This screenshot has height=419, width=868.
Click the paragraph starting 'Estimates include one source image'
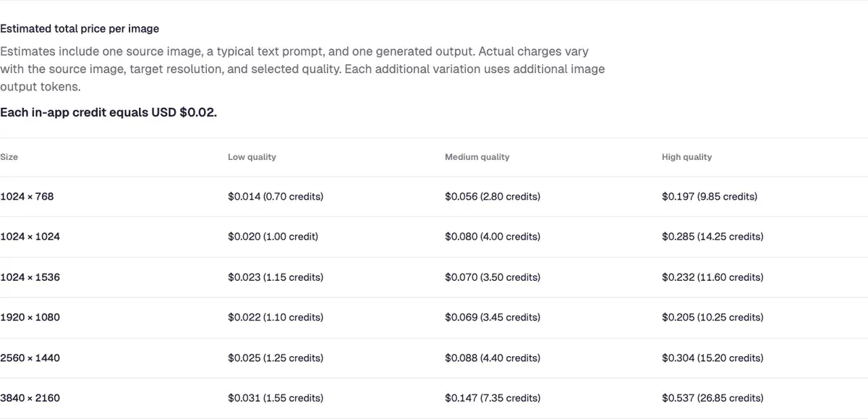[x=302, y=69]
